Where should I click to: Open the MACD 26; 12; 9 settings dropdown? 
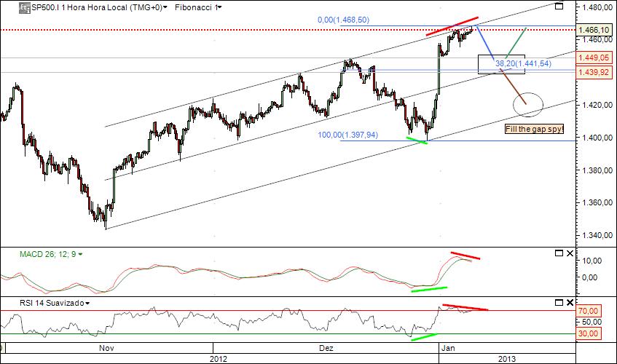[80, 254]
